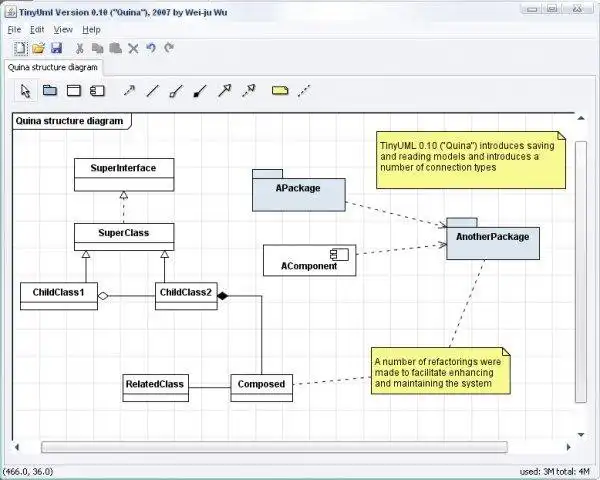600x480 pixels.
Task: Click the Java application title bar icon
Action: click(11, 12)
